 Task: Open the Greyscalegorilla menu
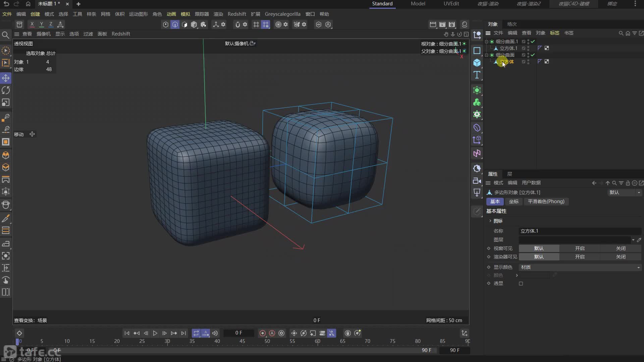pos(283,14)
